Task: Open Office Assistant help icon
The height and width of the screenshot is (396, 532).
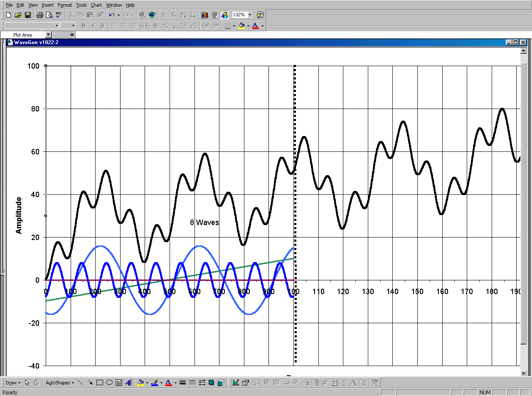Action: tap(260, 15)
